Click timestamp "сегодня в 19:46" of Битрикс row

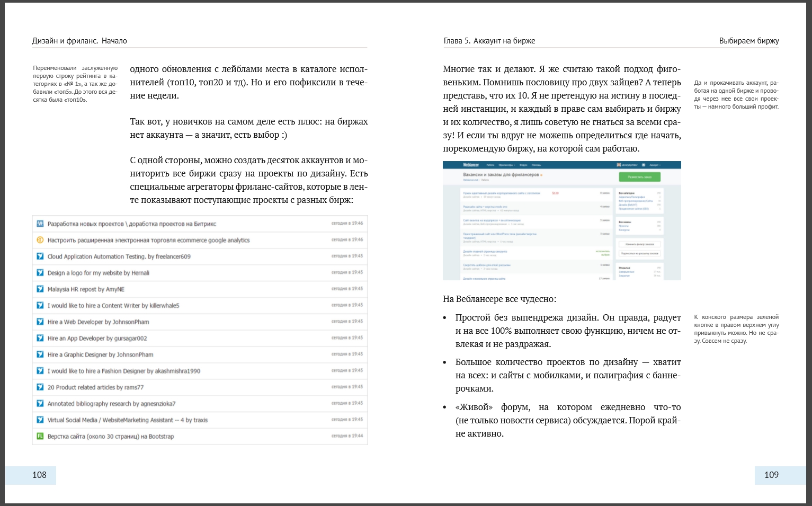click(x=347, y=223)
